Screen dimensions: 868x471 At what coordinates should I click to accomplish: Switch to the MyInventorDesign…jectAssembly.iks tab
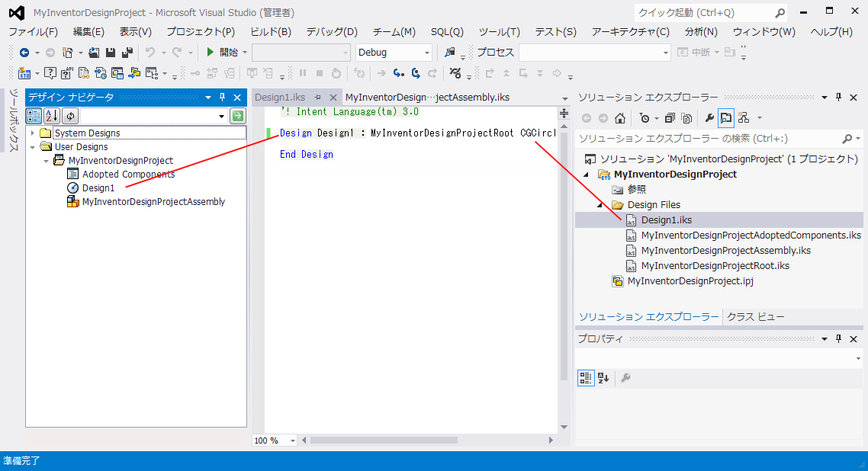point(427,98)
